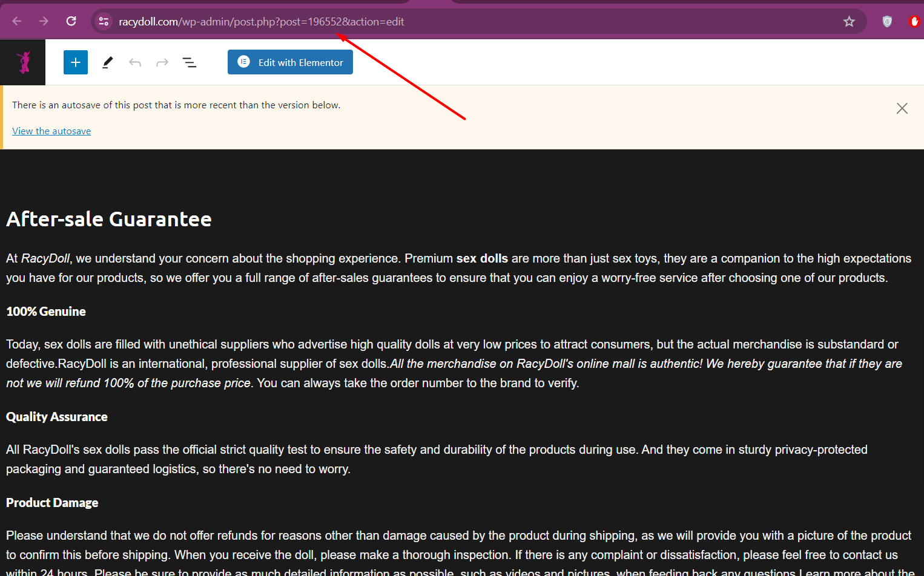Click the Product Damage subheading
The height and width of the screenshot is (576, 924).
click(x=52, y=503)
